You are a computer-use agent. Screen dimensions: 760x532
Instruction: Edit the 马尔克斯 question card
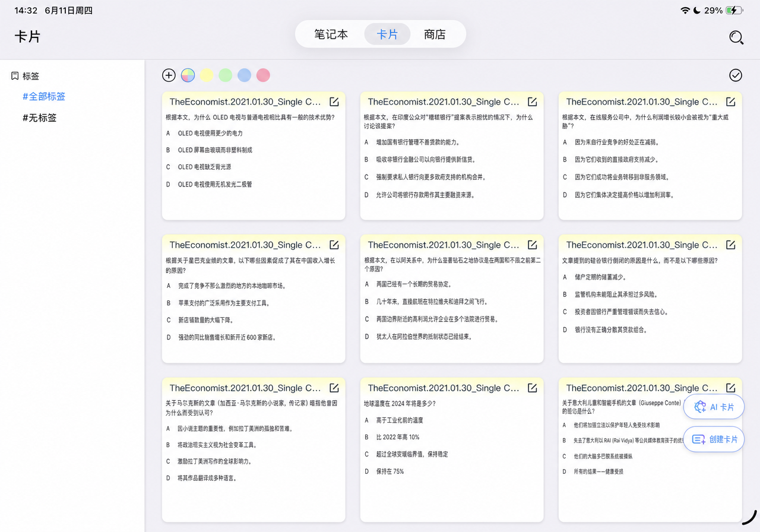point(334,388)
